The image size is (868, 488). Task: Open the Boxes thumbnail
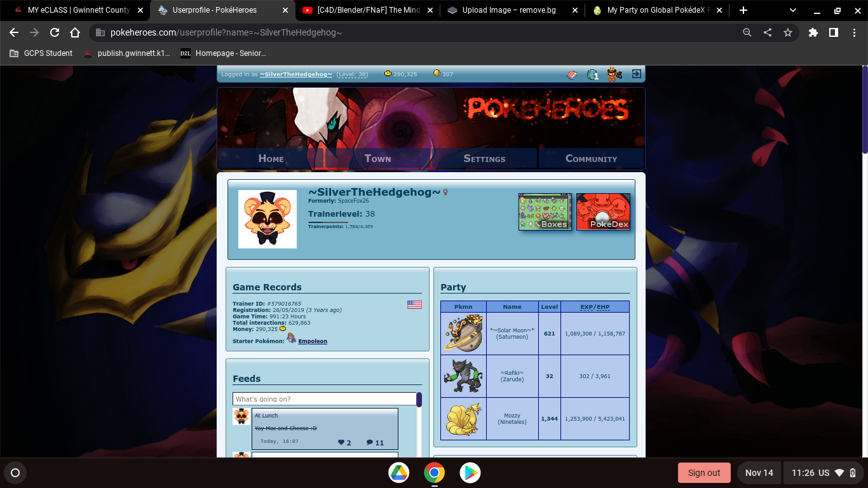click(545, 212)
